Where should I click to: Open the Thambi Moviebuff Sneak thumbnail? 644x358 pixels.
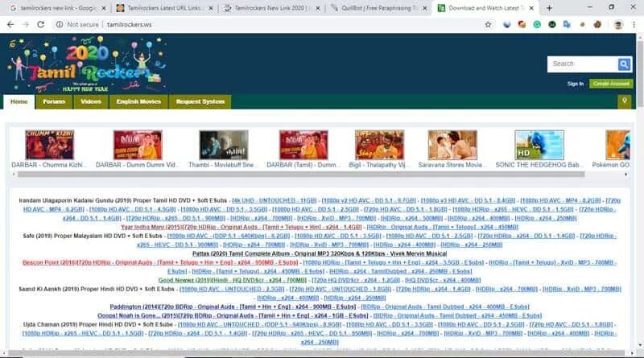click(224, 145)
